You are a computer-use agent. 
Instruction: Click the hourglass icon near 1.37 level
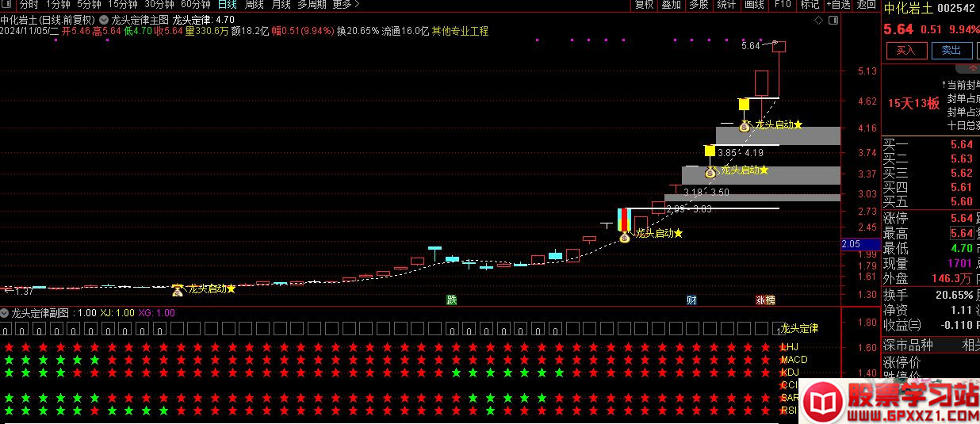(178, 290)
